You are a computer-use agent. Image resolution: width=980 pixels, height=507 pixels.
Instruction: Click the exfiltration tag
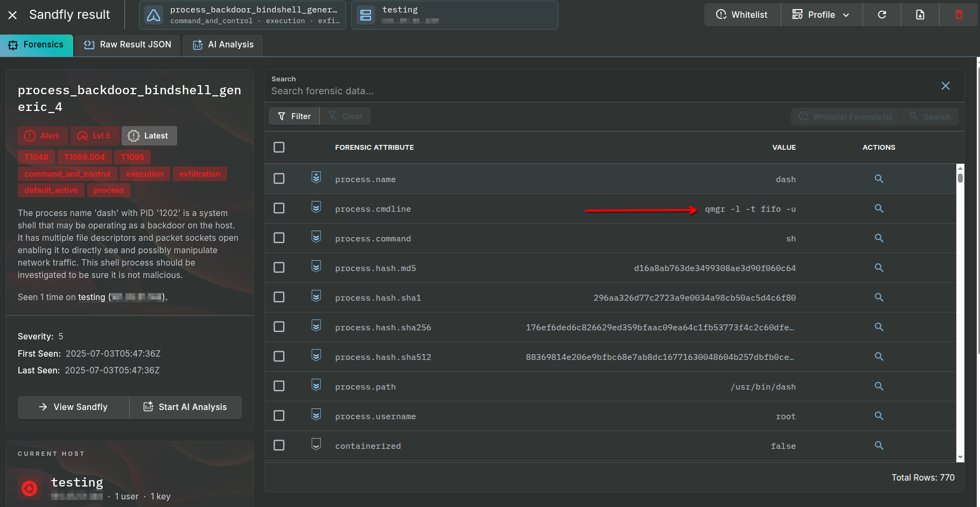(x=200, y=174)
